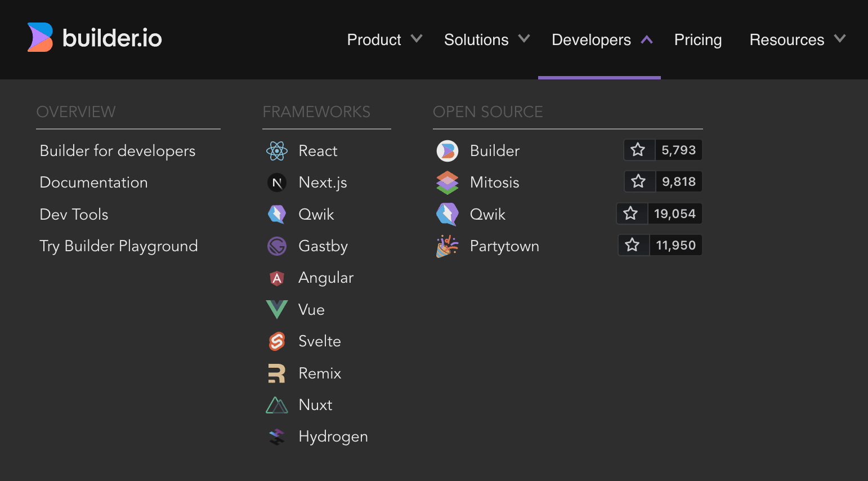Screen dimensions: 868x481
Task: Click the Mitosis star count 9,818
Action: 678,182
